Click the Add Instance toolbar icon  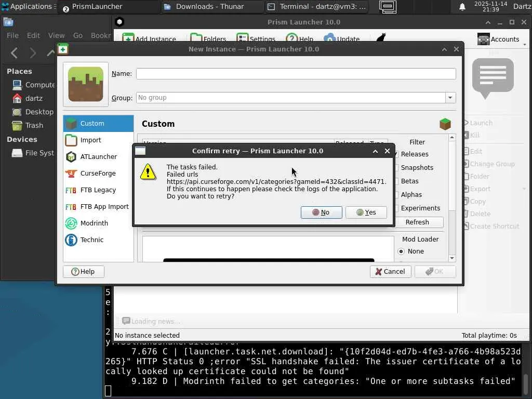(128, 38)
